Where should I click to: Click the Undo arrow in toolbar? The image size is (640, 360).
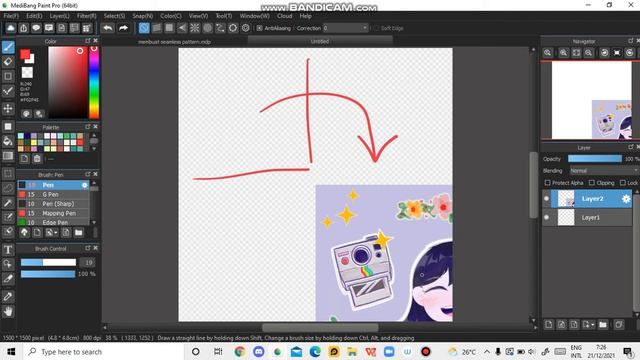point(108,28)
